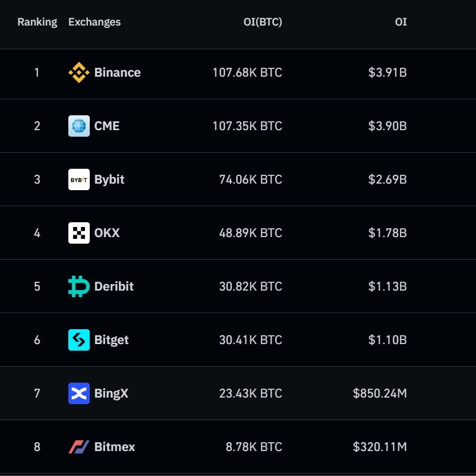Sort by the OI(BTC) column header
Screen dimensions: 476x476
tap(263, 22)
